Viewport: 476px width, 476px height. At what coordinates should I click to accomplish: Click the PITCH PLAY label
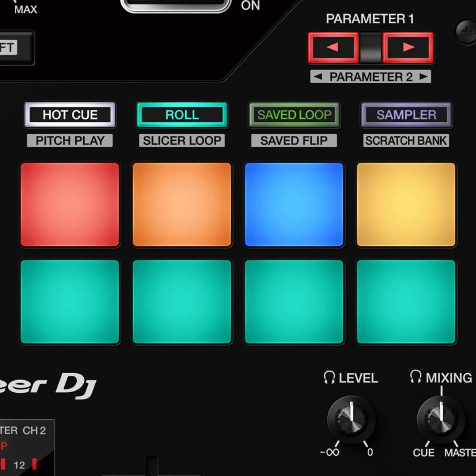point(70,140)
